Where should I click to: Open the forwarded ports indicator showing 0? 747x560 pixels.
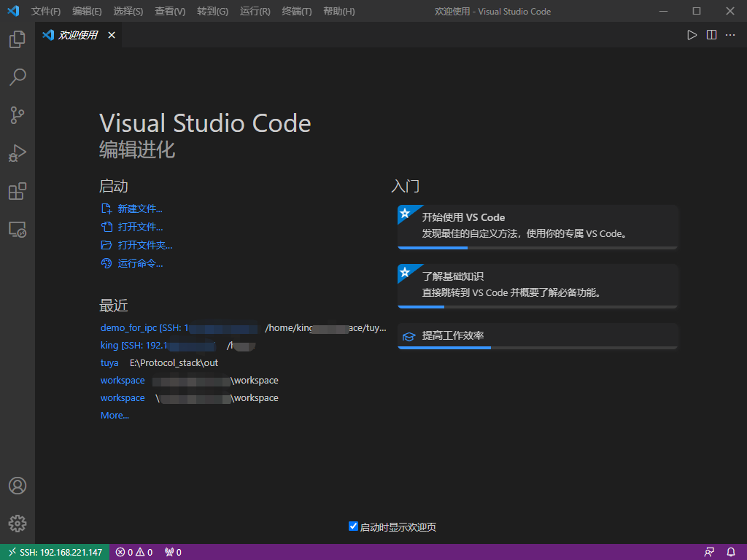pyautogui.click(x=173, y=553)
